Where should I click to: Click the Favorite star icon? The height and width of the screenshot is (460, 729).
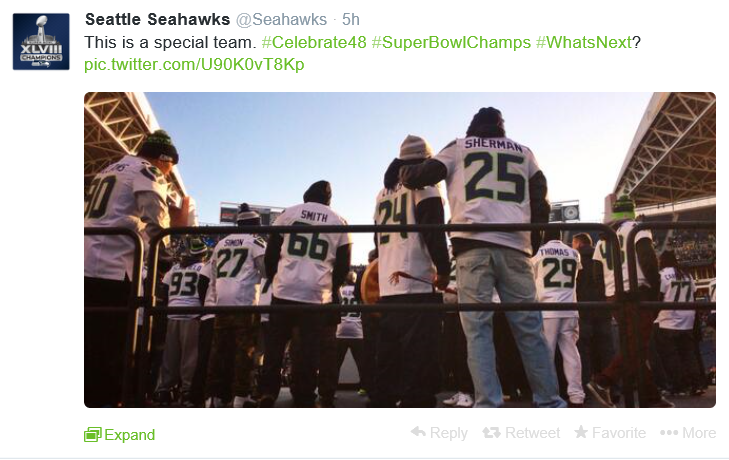tap(581, 432)
